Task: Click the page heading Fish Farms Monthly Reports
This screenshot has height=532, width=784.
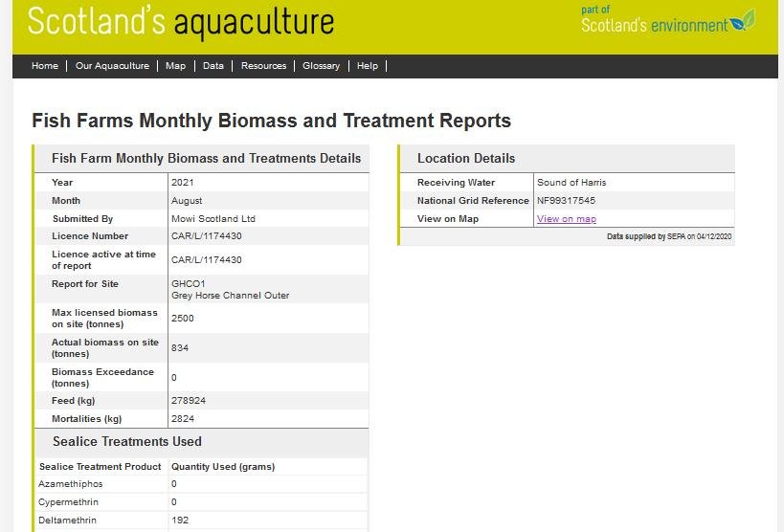Action: (271, 121)
